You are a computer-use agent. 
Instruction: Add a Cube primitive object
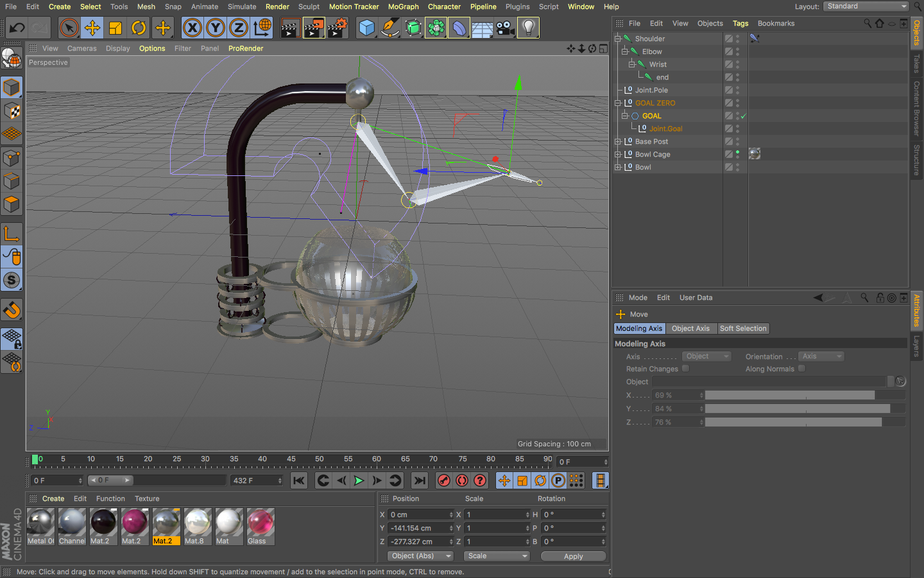click(366, 28)
